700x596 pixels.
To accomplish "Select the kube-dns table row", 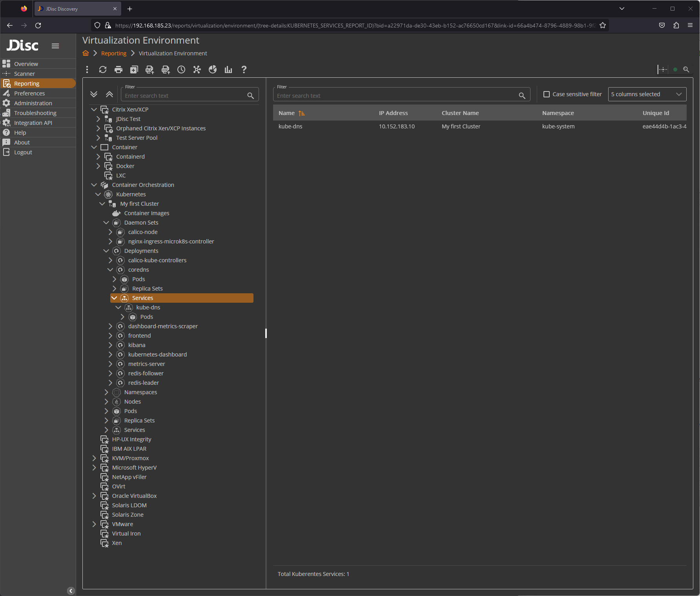I will 480,126.
